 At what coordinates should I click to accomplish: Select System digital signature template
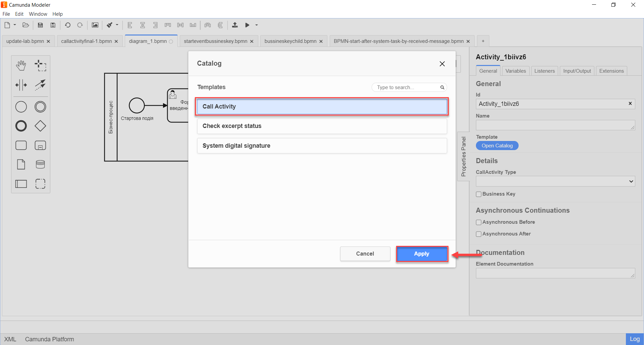[x=322, y=146]
